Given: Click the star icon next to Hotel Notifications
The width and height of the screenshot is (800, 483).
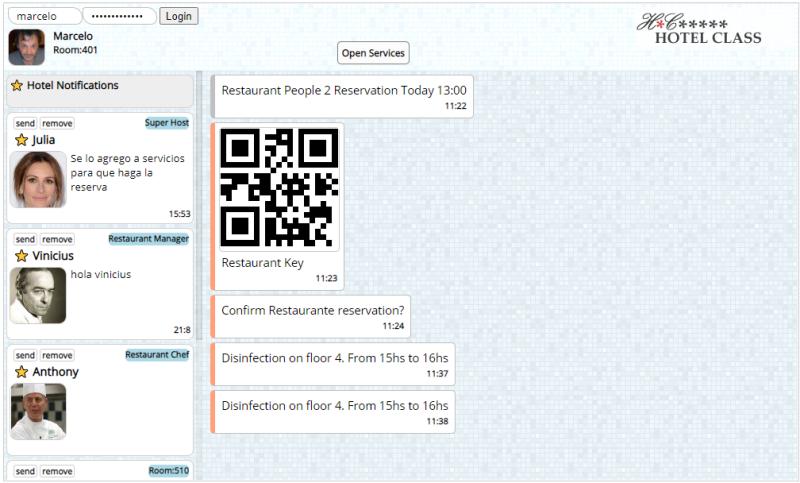Looking at the screenshot, I should [x=17, y=86].
